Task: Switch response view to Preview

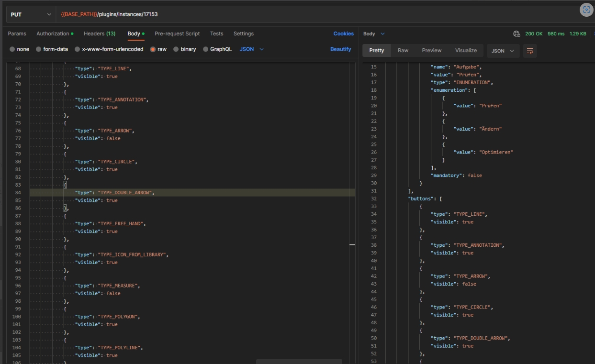Action: (431, 51)
